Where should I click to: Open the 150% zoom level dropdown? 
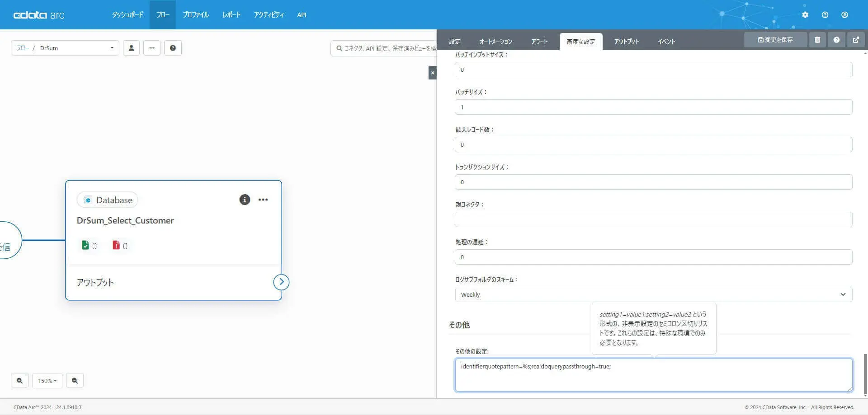[47, 381]
